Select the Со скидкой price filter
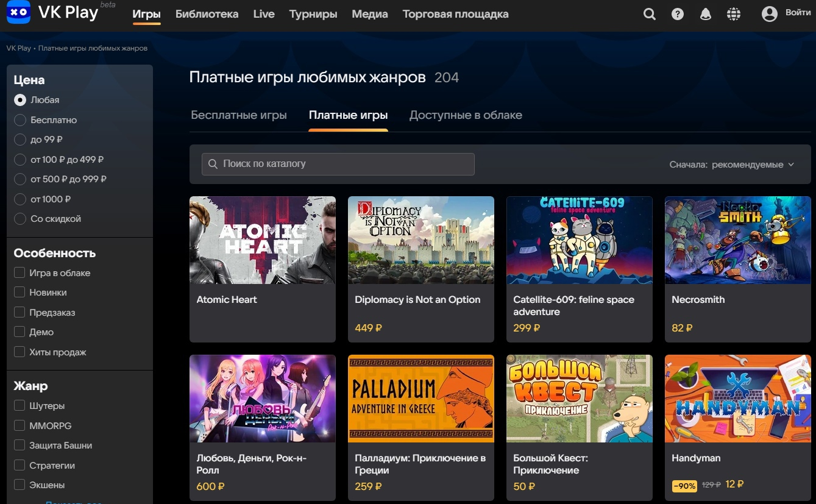The image size is (816, 504). coord(20,219)
